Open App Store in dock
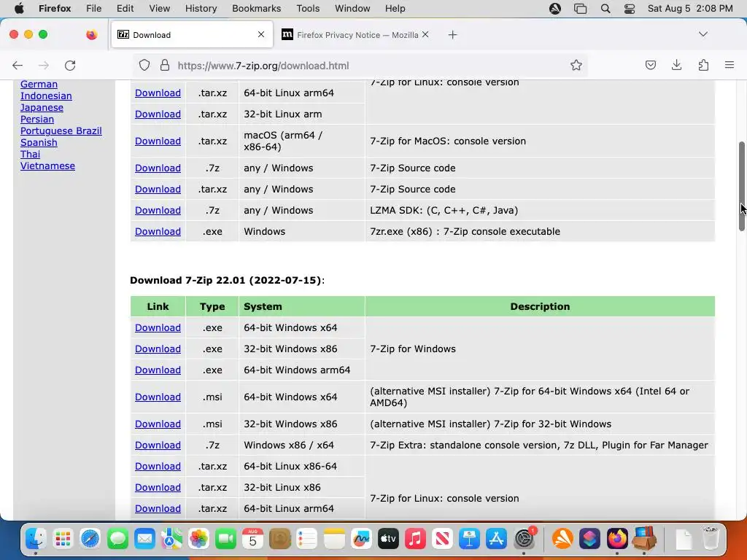This screenshot has width=747, height=560. click(496, 539)
